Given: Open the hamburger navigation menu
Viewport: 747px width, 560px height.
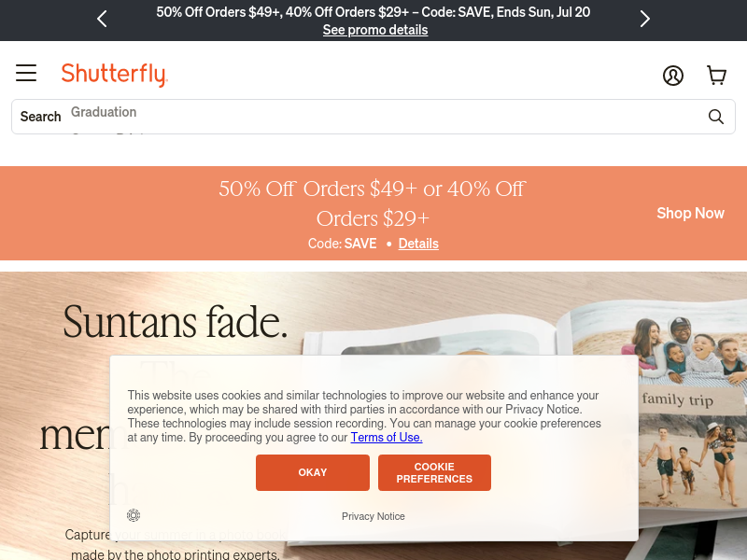Looking at the screenshot, I should click(x=26, y=73).
